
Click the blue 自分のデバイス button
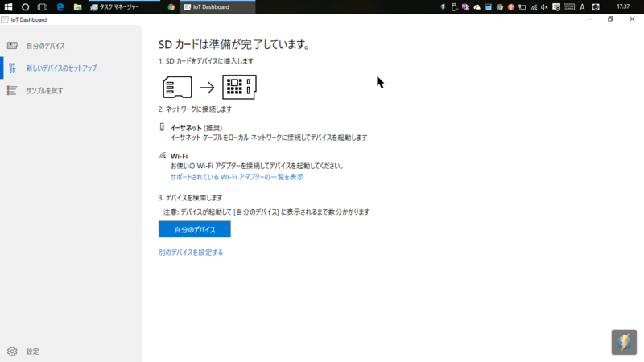[x=195, y=229]
